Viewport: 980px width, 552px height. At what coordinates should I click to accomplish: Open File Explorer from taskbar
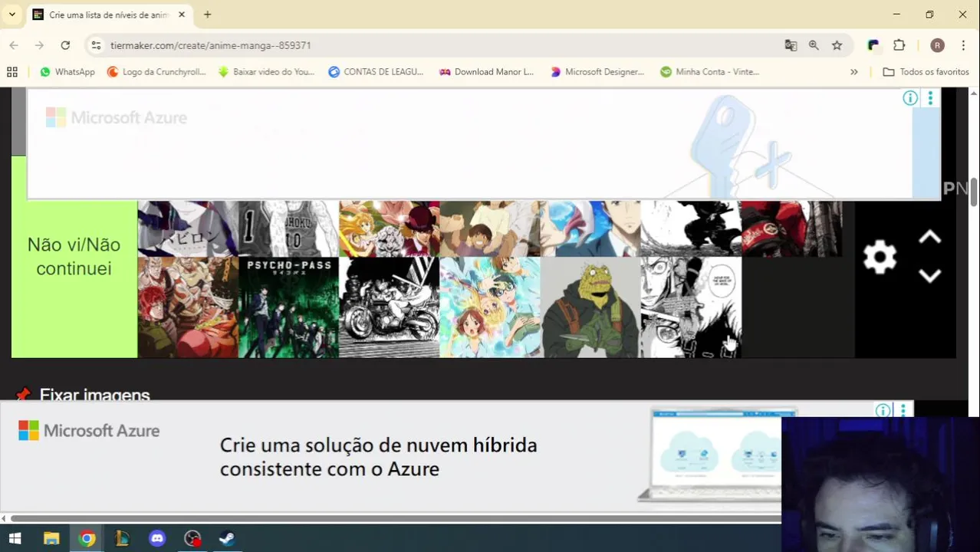(x=51, y=538)
